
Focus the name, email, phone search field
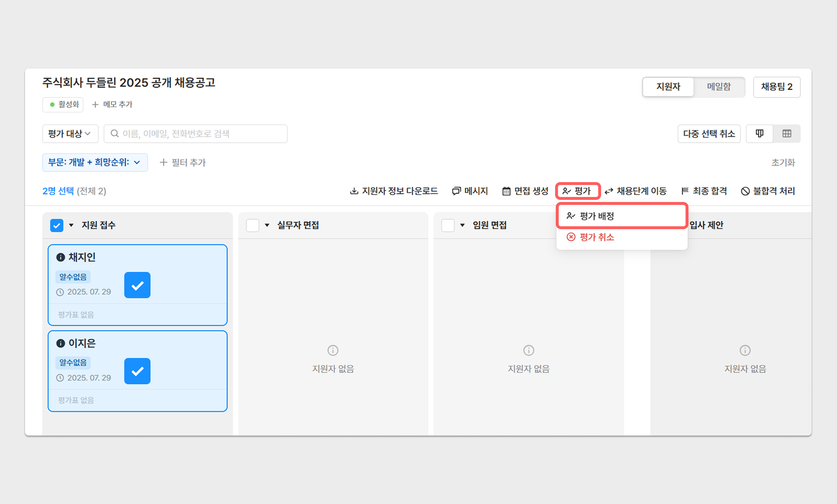196,134
